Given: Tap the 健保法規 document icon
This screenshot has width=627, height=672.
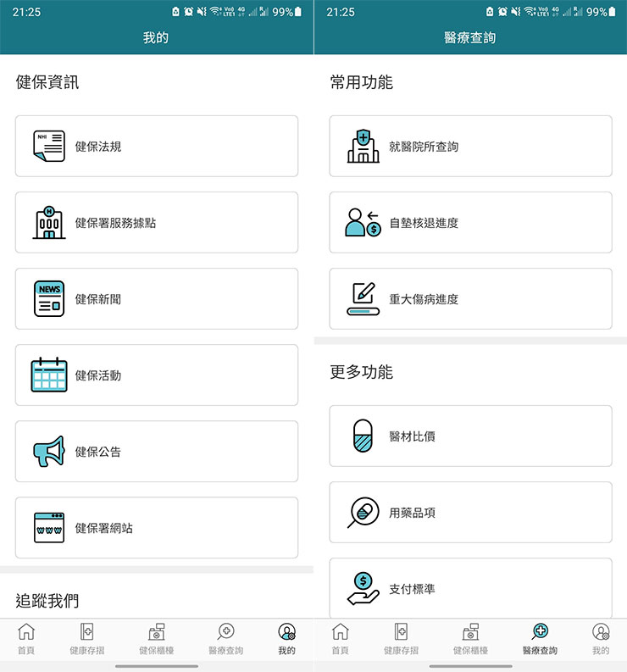Looking at the screenshot, I should [49, 146].
